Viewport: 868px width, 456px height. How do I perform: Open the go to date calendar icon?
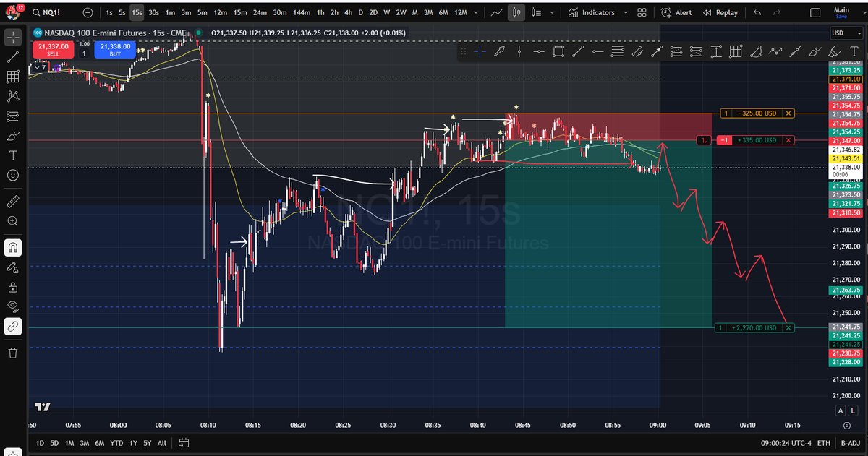point(184,442)
